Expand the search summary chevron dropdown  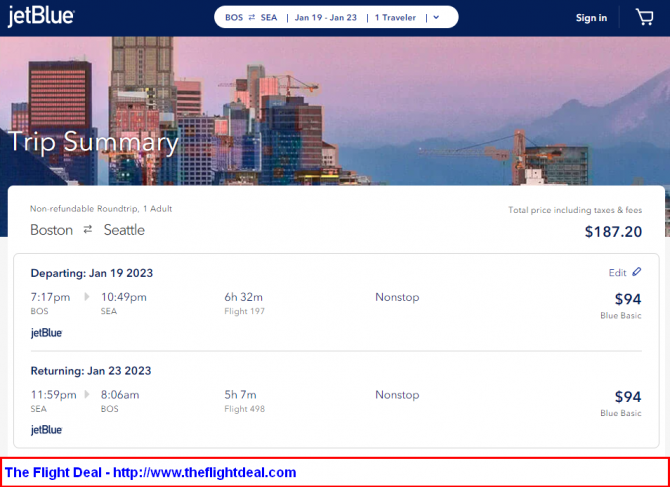click(436, 18)
